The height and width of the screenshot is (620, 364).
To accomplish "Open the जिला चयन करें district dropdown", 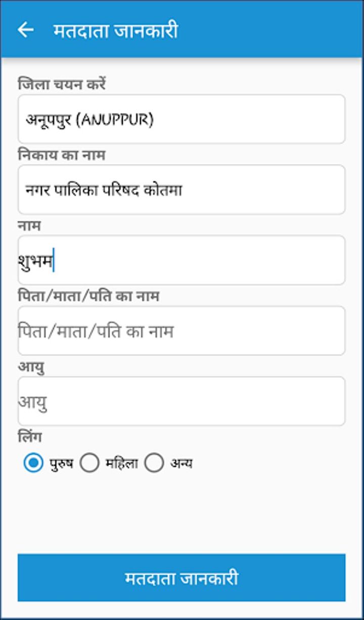I will tap(182, 118).
